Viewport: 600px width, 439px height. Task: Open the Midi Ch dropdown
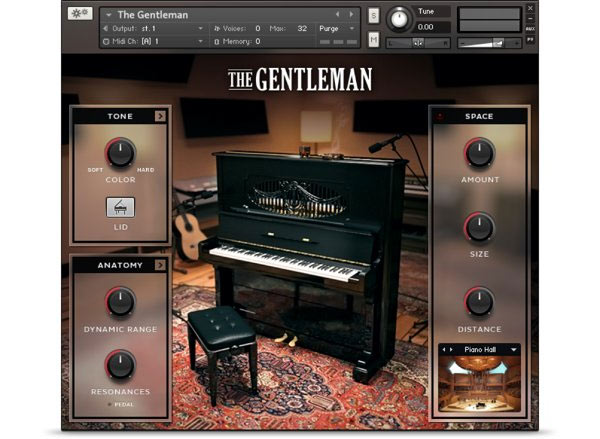[200, 41]
